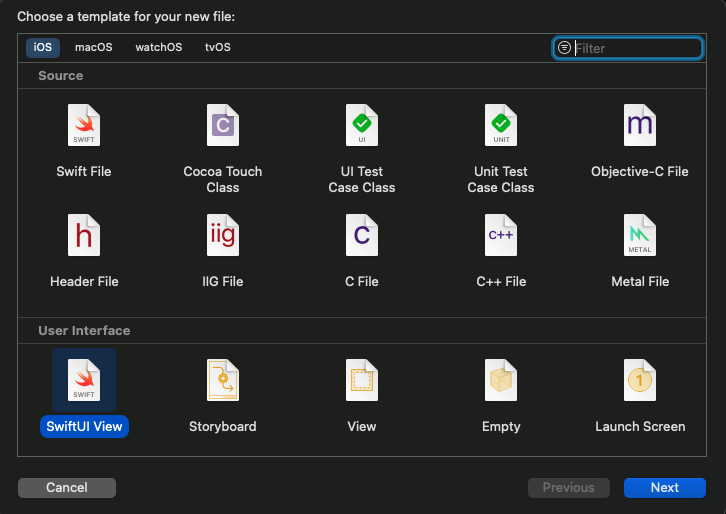Click the Previous button
The image size is (726, 514).
tap(569, 488)
